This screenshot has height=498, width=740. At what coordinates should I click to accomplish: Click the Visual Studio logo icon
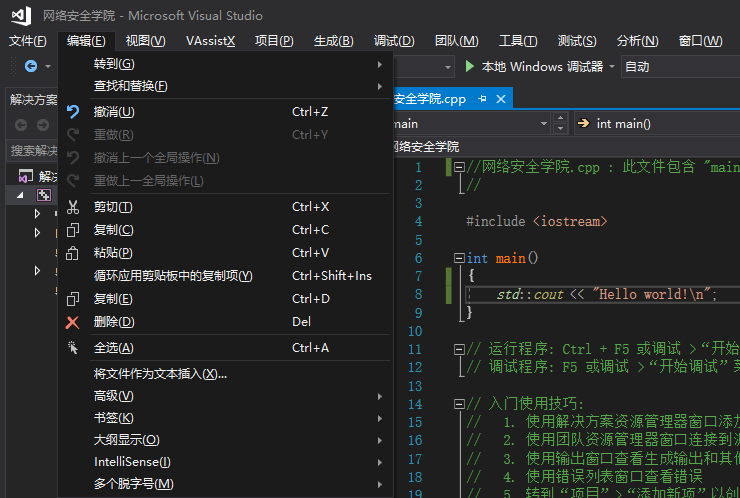click(21, 16)
